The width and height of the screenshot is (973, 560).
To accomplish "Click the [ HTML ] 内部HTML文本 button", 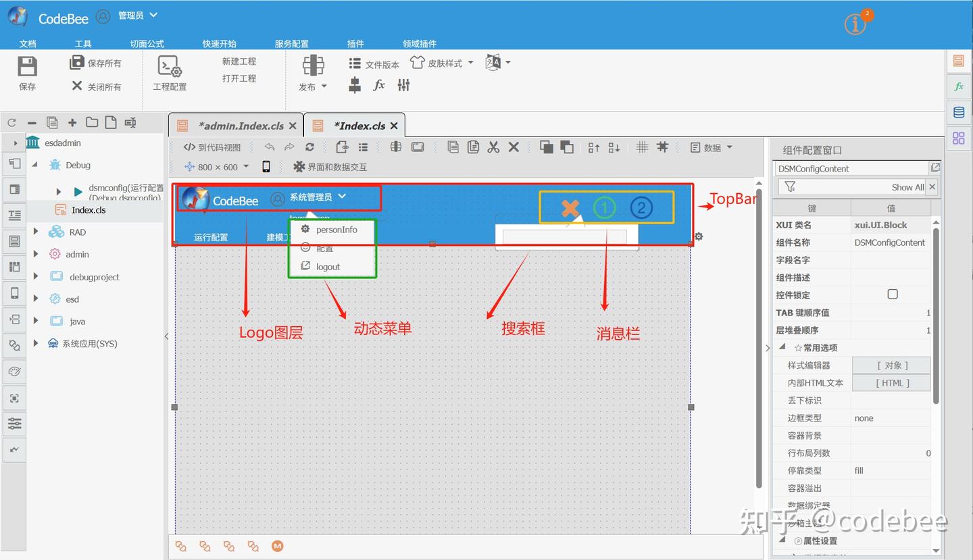I will pos(892,383).
